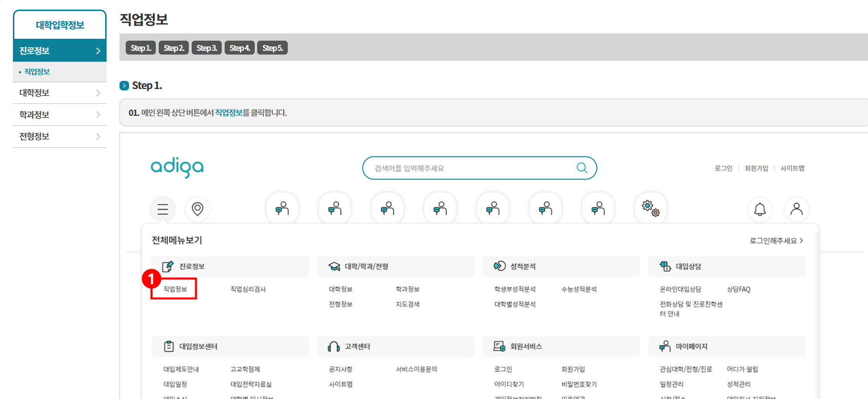Expand 대학정보 in the left sidebar
868x399 pixels.
tap(60, 93)
